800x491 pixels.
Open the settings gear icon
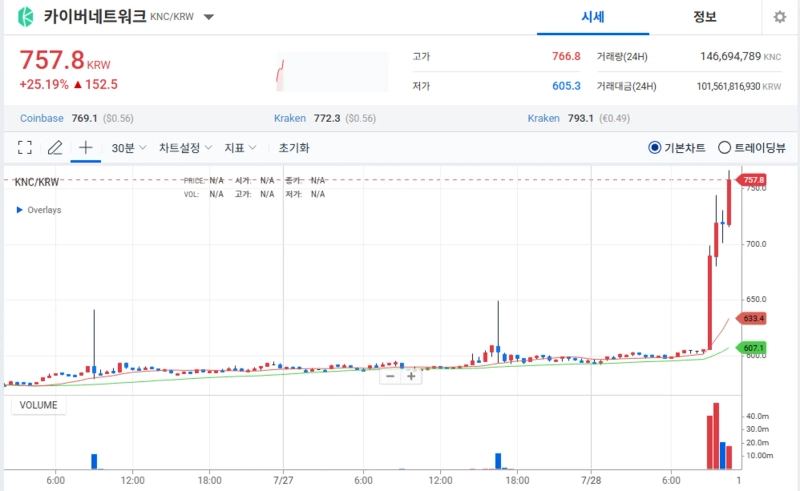779,17
